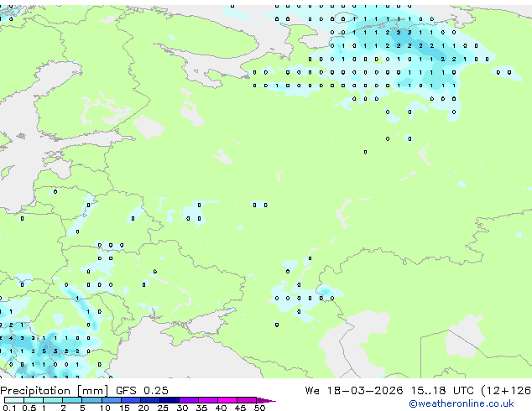Select the 0.5–1 mm light cyan legend swatch
The image size is (532, 411).
(34, 400)
